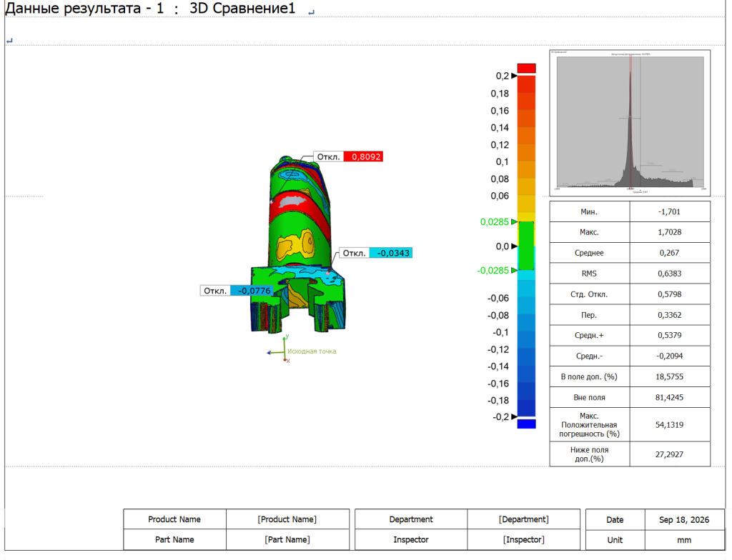Click the green tolerance band on the color scale
The width and height of the screenshot is (732, 560).
click(x=526, y=246)
